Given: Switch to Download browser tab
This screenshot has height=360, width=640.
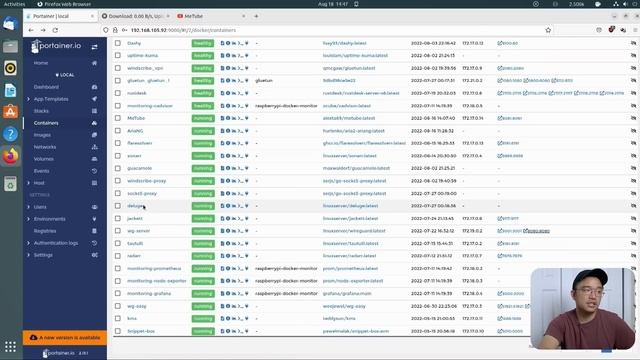Looking at the screenshot, I should (136, 16).
